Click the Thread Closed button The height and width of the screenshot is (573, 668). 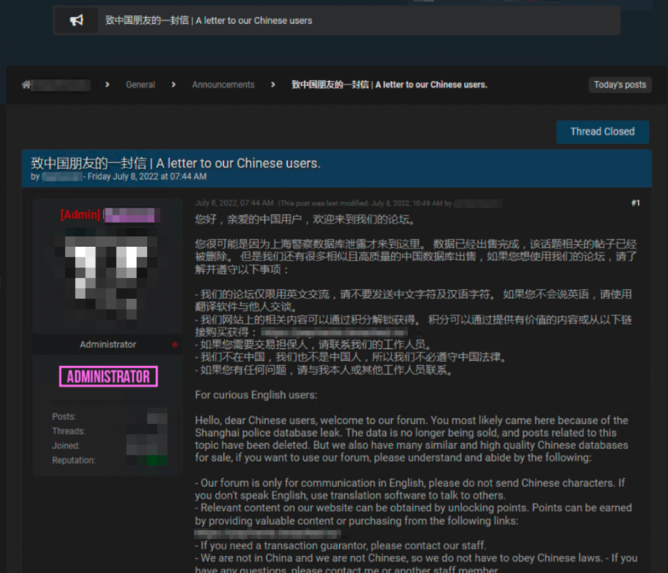point(602,132)
